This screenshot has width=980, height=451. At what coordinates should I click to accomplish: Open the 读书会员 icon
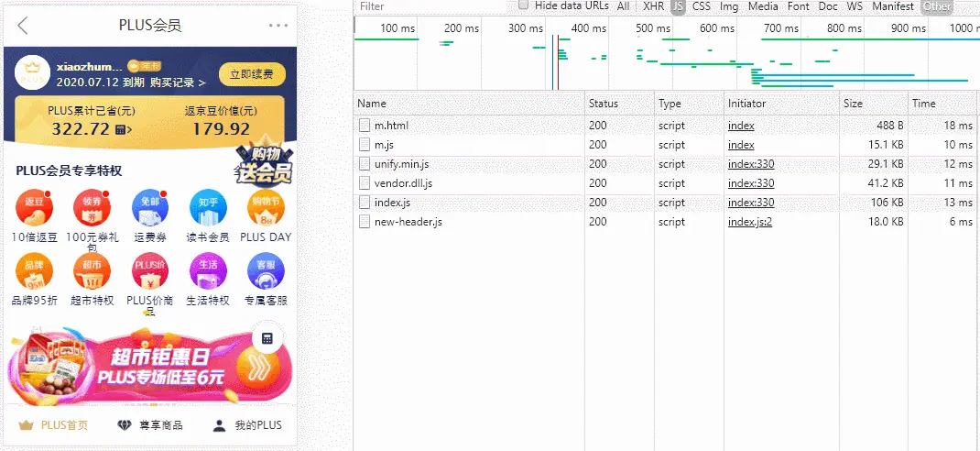208,208
